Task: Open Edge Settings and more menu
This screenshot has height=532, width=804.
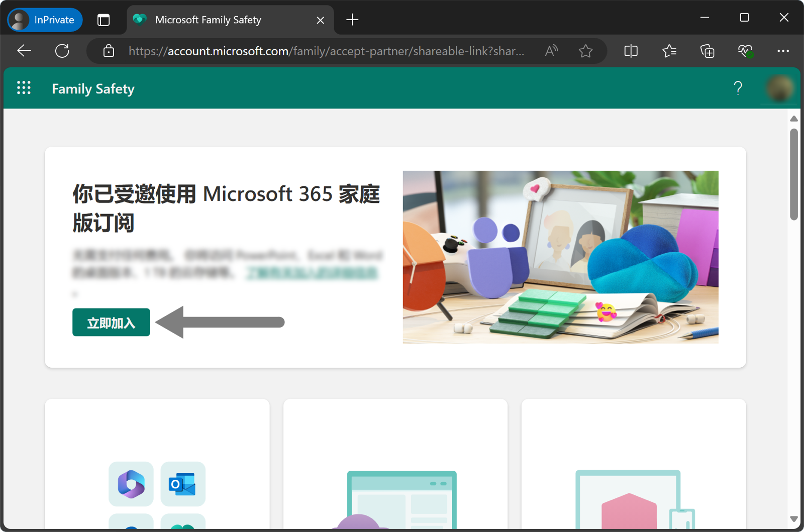Action: pyautogui.click(x=783, y=51)
